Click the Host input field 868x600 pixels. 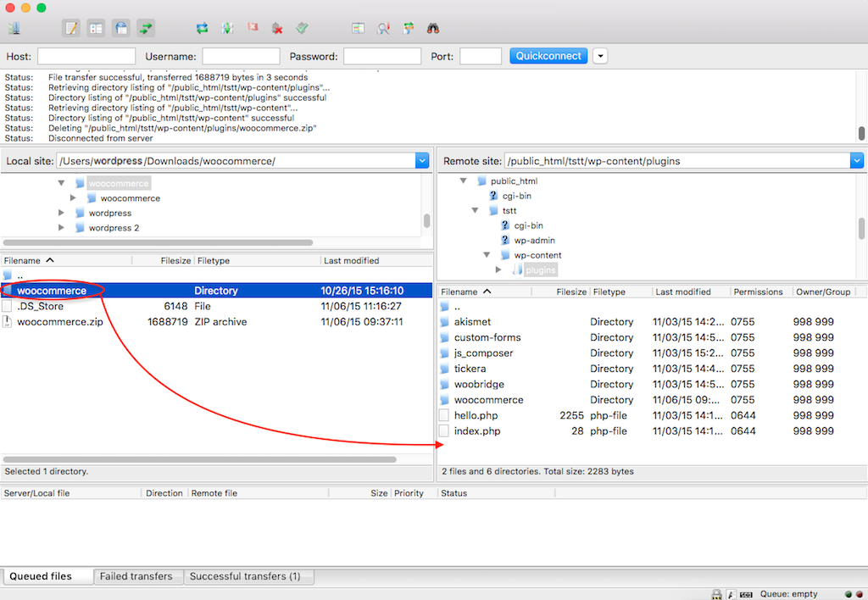point(86,56)
